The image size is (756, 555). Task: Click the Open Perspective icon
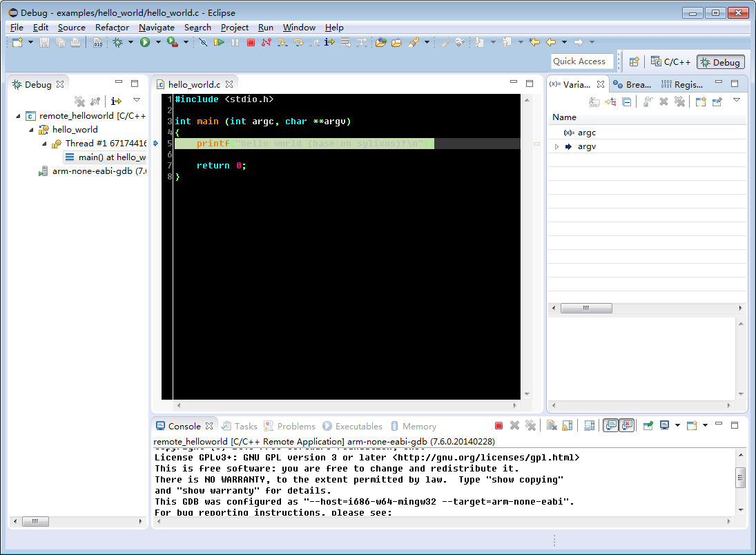pyautogui.click(x=634, y=61)
